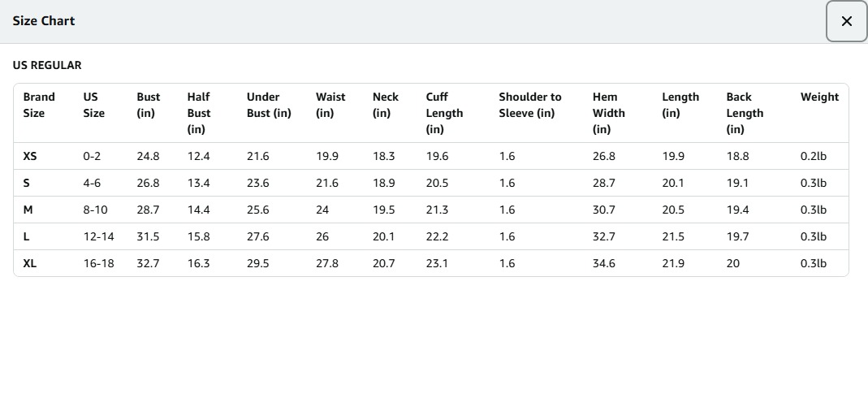
Task: Select the US size 8-10 cell
Action: [95, 210]
